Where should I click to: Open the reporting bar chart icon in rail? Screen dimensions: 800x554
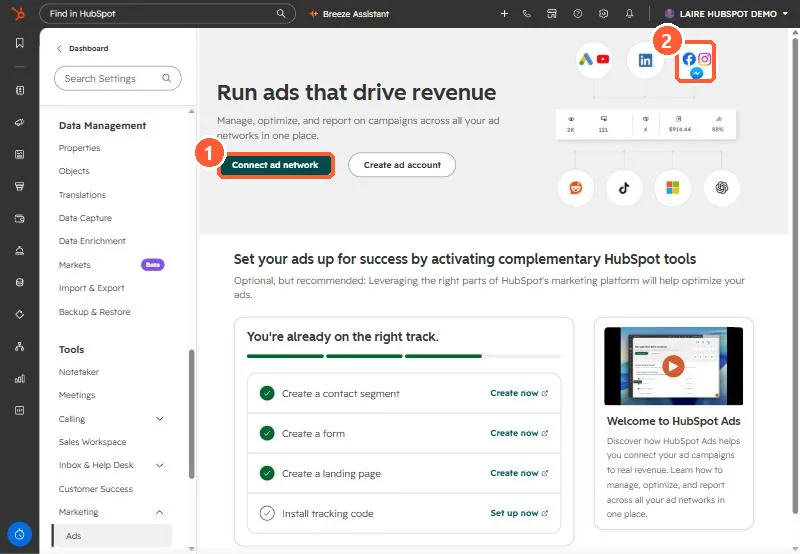pyautogui.click(x=19, y=379)
